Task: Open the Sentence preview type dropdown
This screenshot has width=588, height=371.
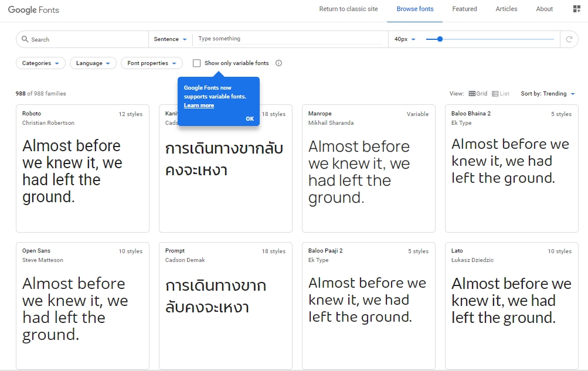Action: click(x=170, y=39)
